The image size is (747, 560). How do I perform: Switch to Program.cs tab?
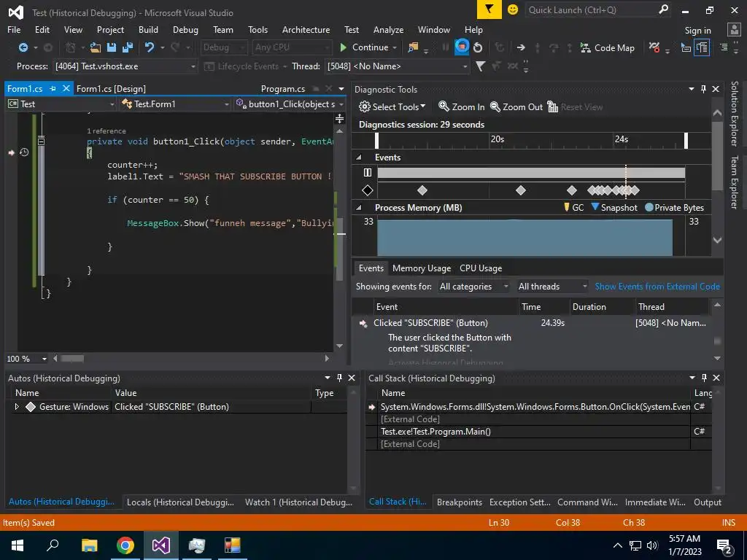(283, 88)
